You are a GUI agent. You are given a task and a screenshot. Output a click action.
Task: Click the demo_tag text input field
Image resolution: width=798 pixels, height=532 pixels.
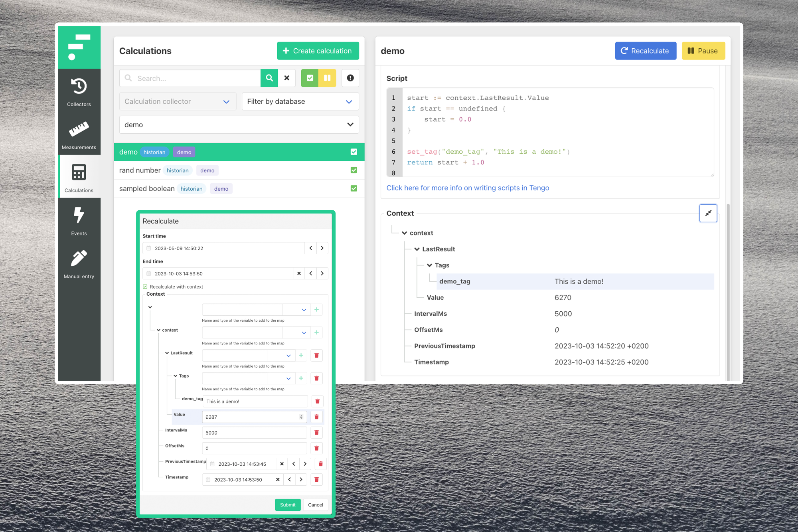click(255, 401)
